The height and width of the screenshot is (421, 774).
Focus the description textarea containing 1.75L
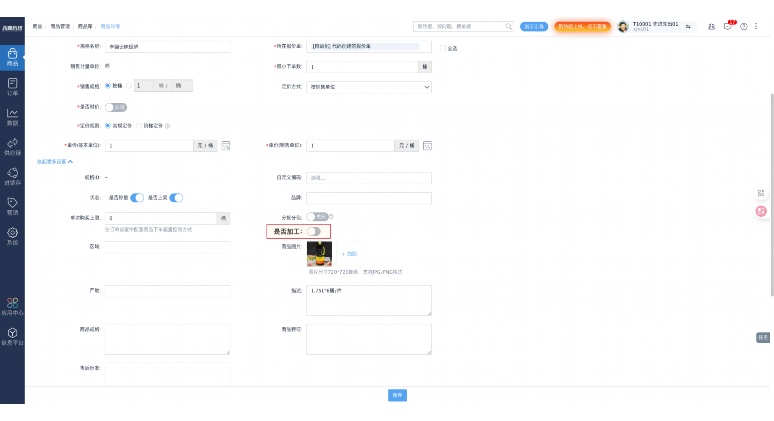369,301
